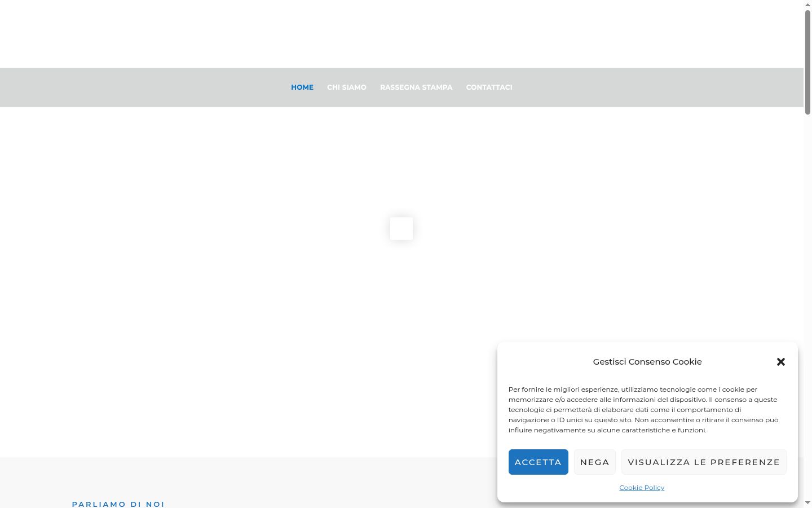Go to CHI SIAMO page
Viewport: 812px width, 508px height.
click(347, 87)
